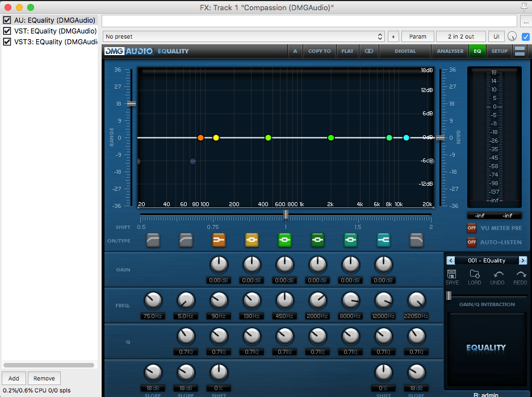Uncheck the AU: EQuality enable checkbox

(x=7, y=20)
